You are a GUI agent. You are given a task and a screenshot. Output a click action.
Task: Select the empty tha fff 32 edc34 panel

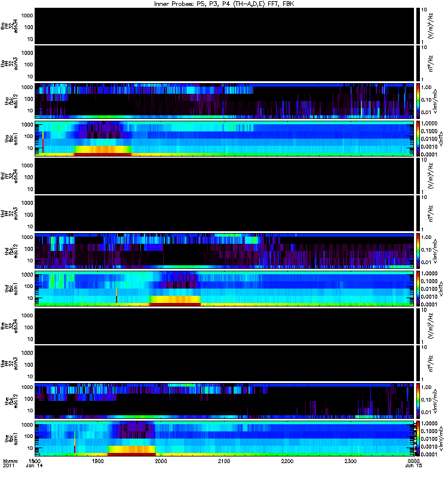pyautogui.click(x=225, y=26)
